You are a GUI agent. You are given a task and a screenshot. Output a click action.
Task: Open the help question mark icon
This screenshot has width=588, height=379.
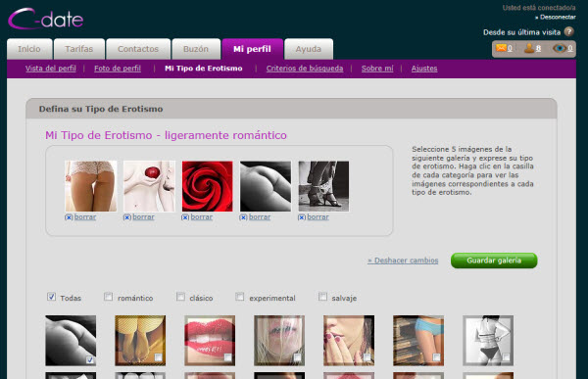click(x=568, y=32)
